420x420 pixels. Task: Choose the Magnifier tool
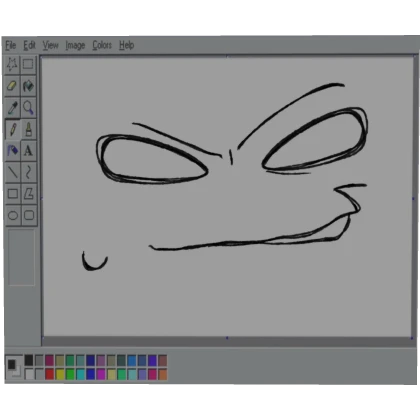click(28, 108)
